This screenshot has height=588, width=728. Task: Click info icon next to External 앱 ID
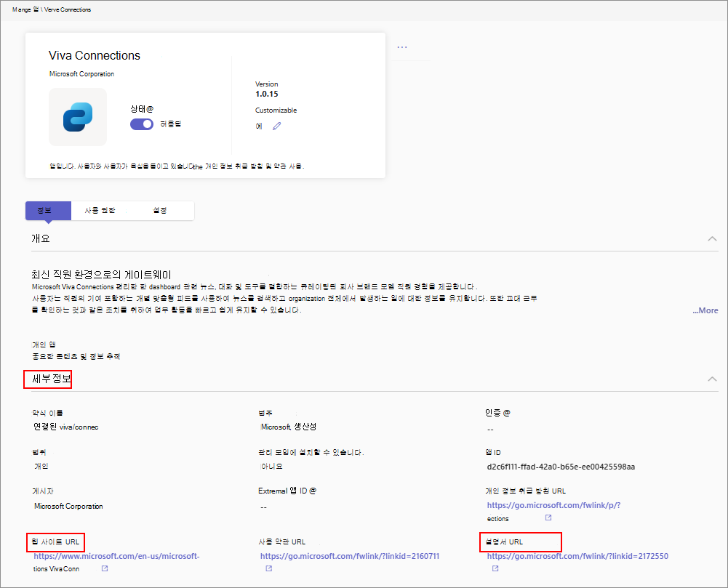coord(313,491)
